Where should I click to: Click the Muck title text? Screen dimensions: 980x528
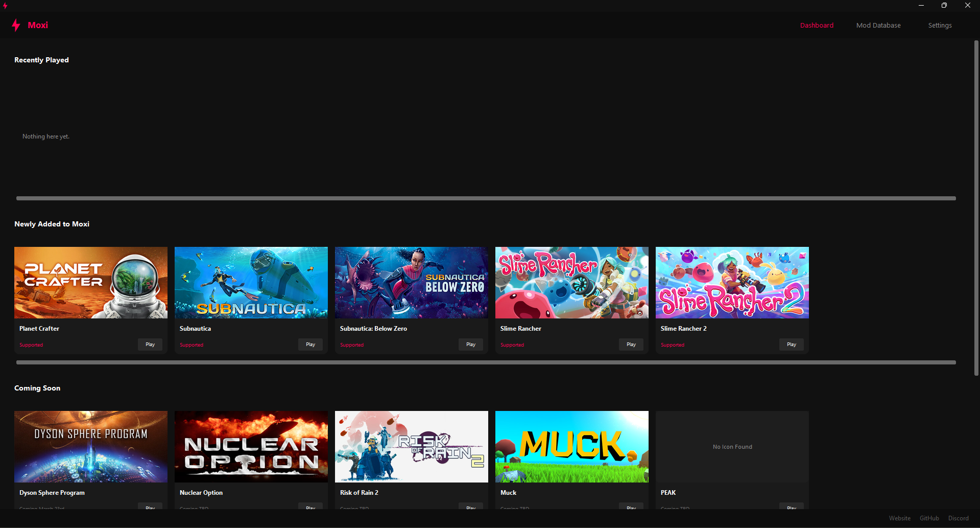click(x=508, y=493)
